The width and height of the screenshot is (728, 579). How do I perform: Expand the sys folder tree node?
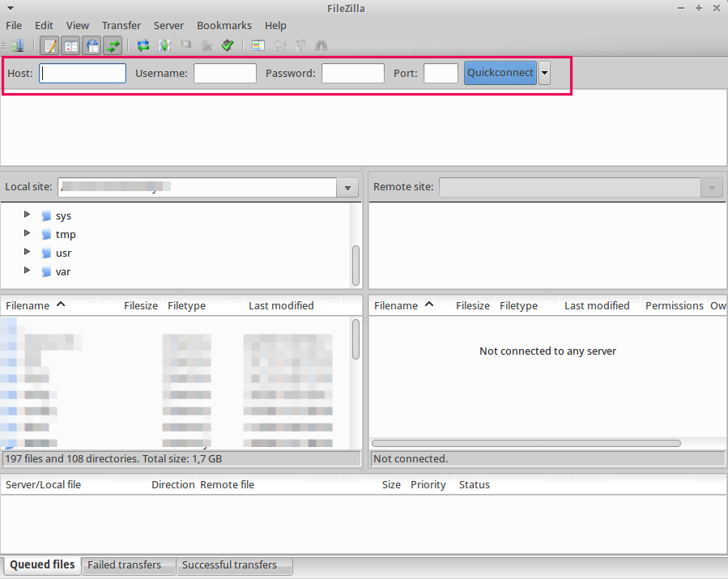point(27,214)
